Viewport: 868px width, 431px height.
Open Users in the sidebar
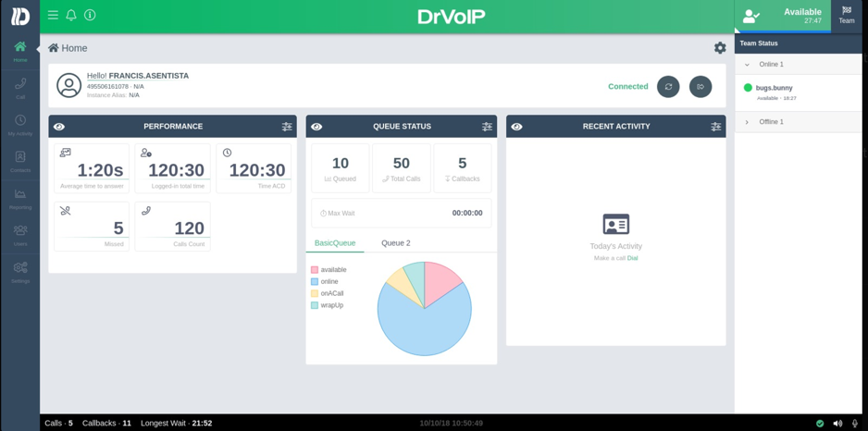click(x=20, y=235)
